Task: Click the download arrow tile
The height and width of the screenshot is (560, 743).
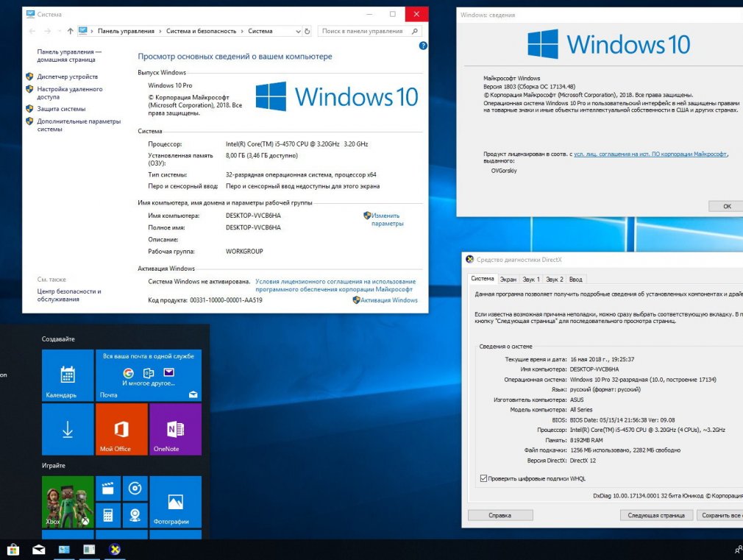Action: coord(68,429)
